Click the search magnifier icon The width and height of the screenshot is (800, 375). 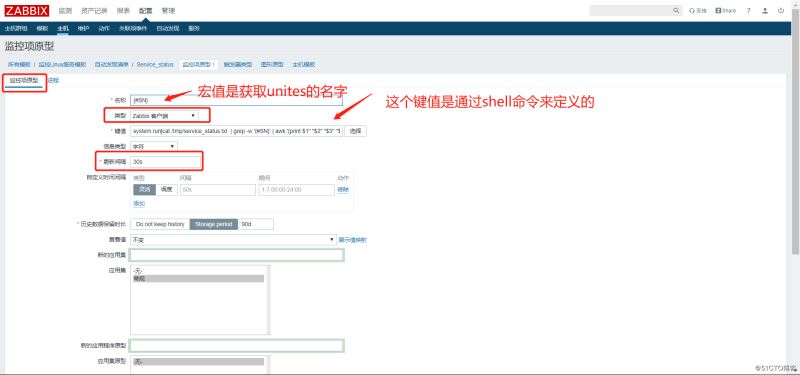[x=676, y=11]
